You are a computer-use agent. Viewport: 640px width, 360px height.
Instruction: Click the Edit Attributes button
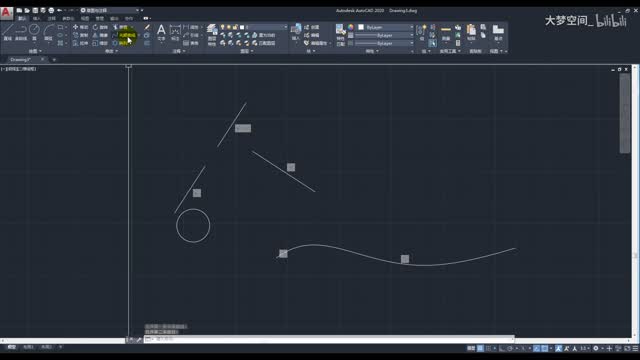point(316,43)
